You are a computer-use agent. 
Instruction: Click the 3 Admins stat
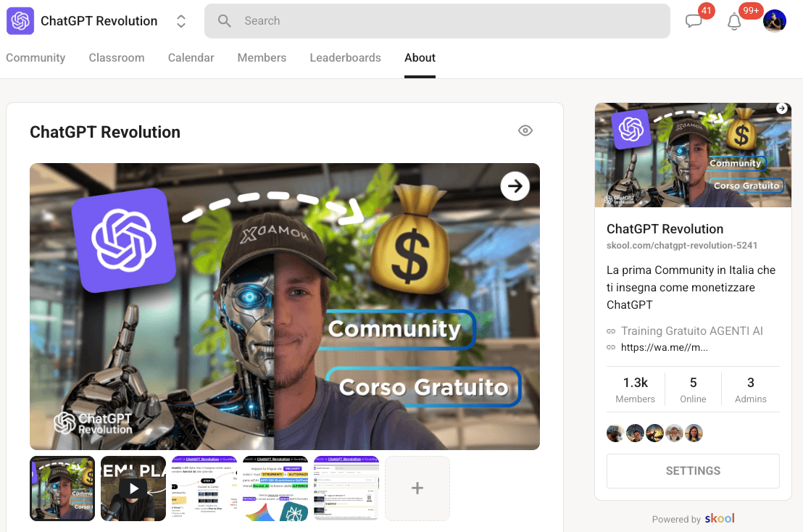point(751,390)
